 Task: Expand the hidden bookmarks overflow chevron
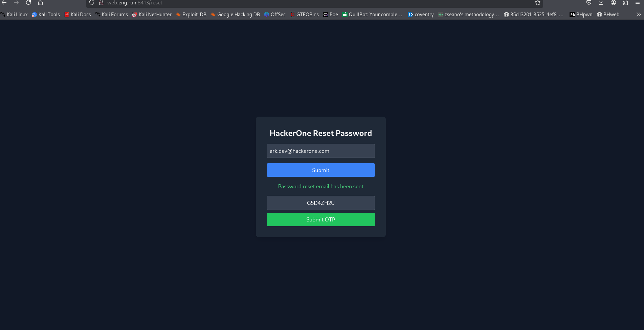[638, 15]
